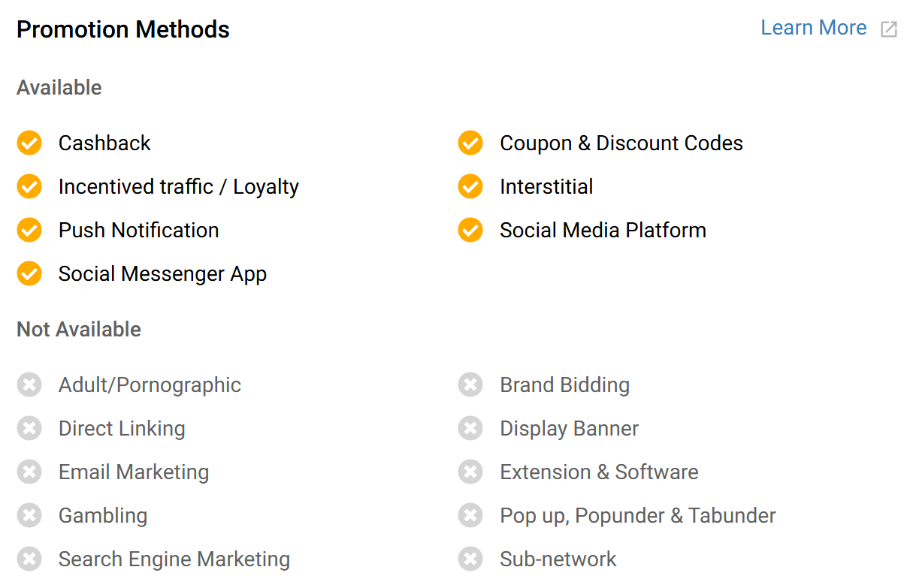Click the X icon beside Direct Linking
Image resolution: width=907 pixels, height=588 pixels.
point(29,429)
